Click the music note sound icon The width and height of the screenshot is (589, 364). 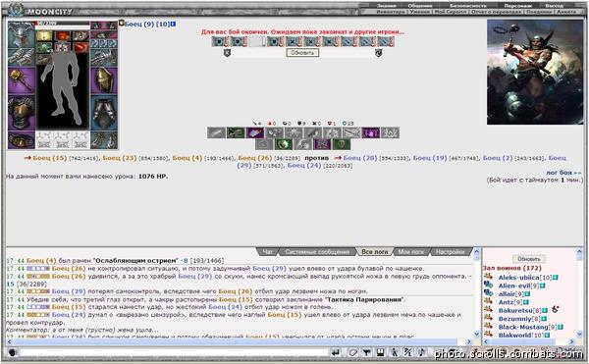click(421, 352)
